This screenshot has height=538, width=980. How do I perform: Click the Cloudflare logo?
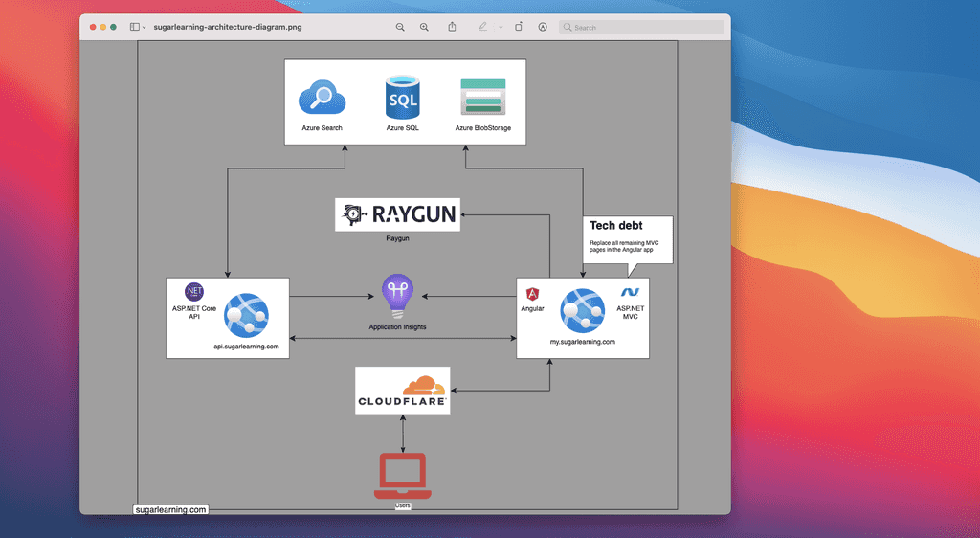[x=402, y=391]
